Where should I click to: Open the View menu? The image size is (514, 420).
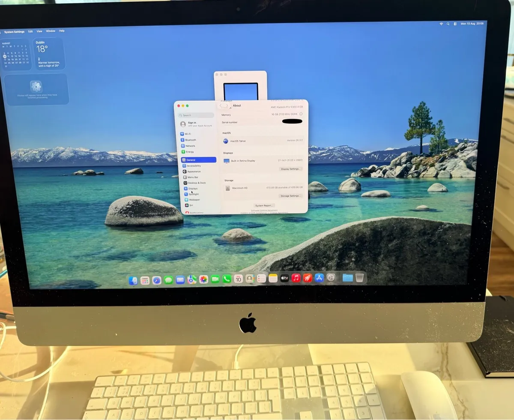[39, 31]
